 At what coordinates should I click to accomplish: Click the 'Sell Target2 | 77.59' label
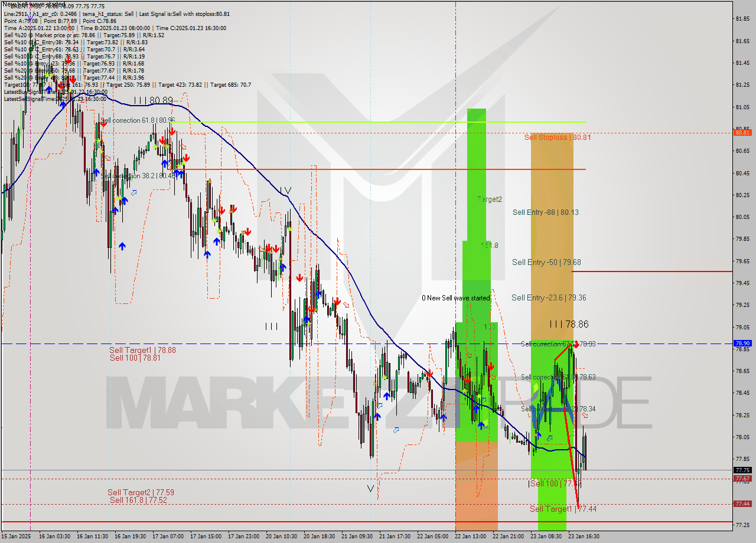pyautogui.click(x=141, y=492)
